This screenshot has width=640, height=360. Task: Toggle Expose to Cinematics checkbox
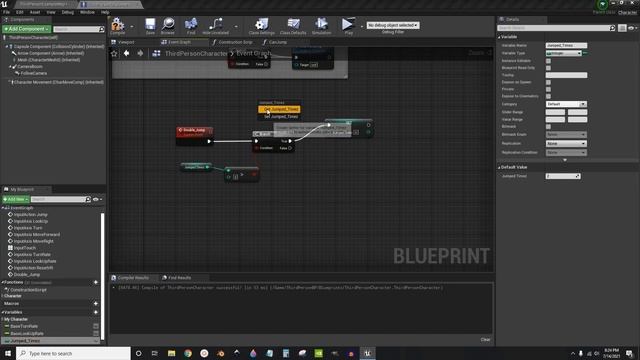[548, 96]
